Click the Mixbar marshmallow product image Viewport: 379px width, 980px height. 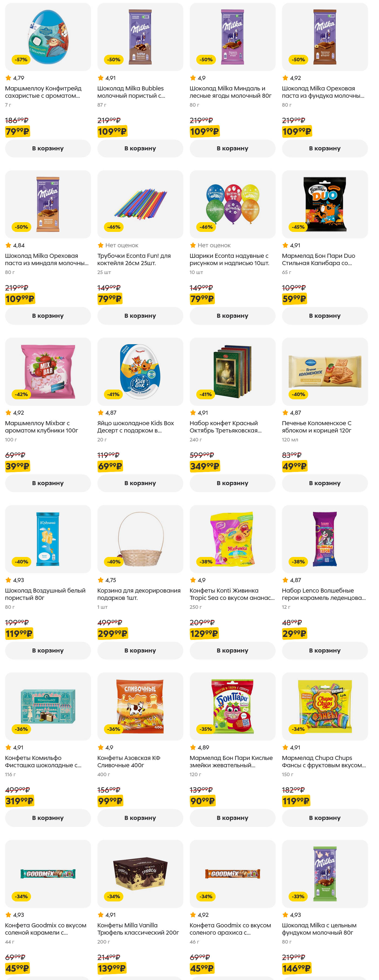pos(48,371)
